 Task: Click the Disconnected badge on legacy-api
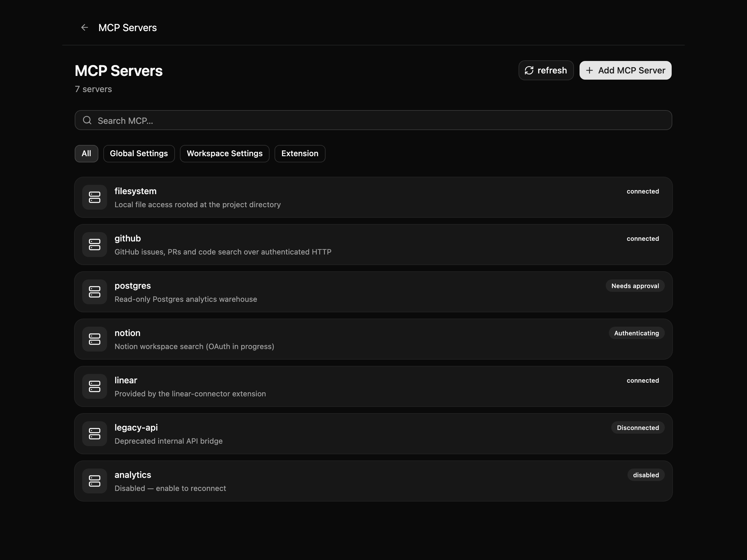[x=637, y=428]
